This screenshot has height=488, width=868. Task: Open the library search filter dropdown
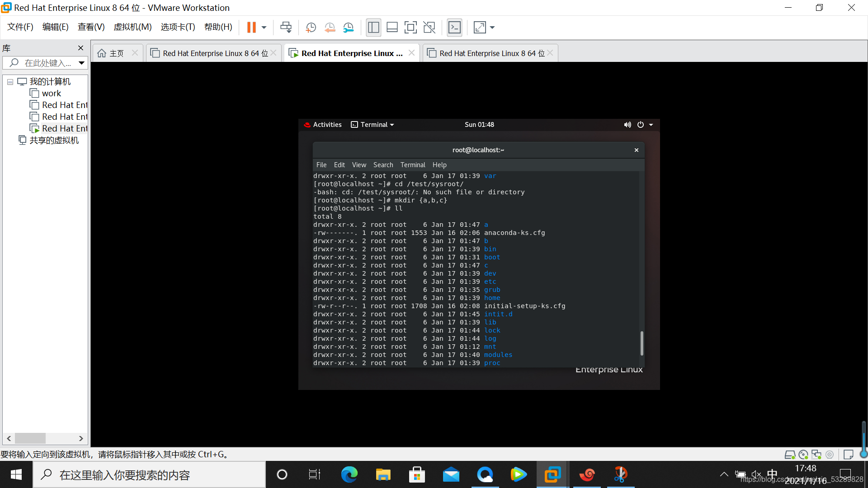81,63
